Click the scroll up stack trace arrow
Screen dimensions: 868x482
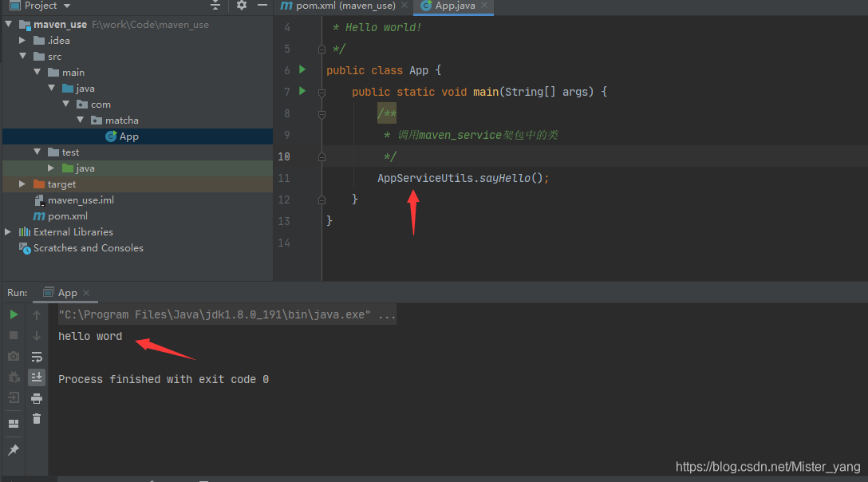[x=37, y=314]
